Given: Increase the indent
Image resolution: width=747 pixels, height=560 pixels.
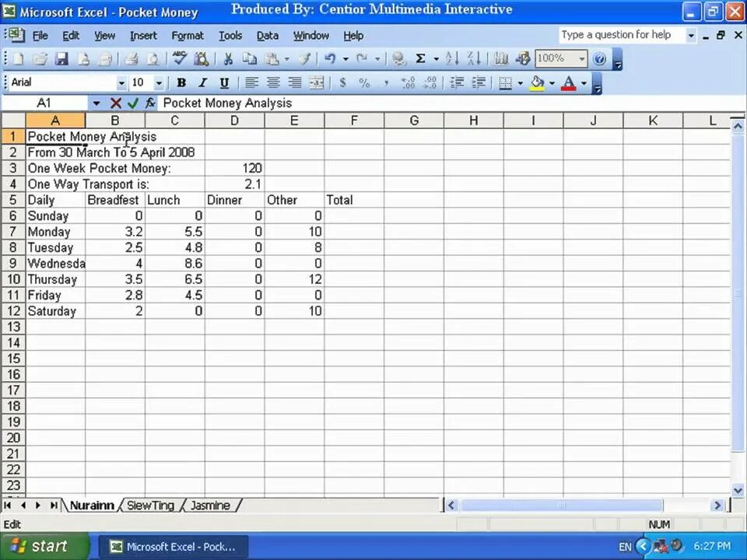Looking at the screenshot, I should click(x=479, y=83).
